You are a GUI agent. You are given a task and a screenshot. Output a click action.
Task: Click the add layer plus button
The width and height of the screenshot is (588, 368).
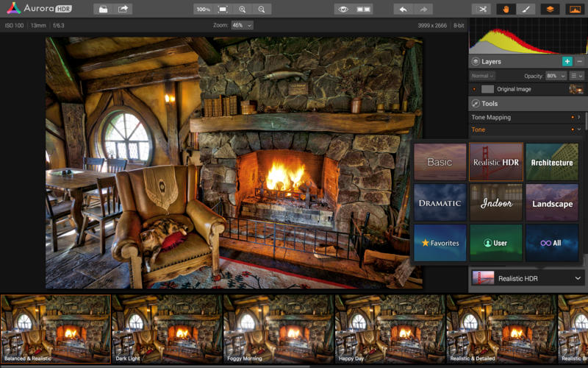tap(567, 62)
